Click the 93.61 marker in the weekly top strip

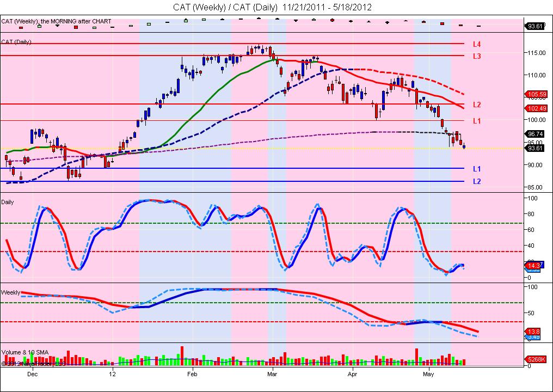click(536, 26)
